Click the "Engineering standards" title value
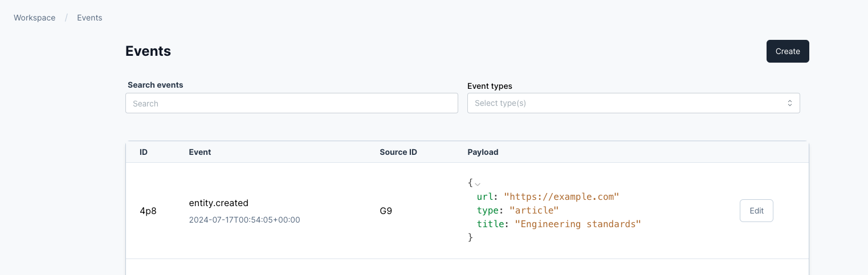868x275 pixels. [577, 224]
